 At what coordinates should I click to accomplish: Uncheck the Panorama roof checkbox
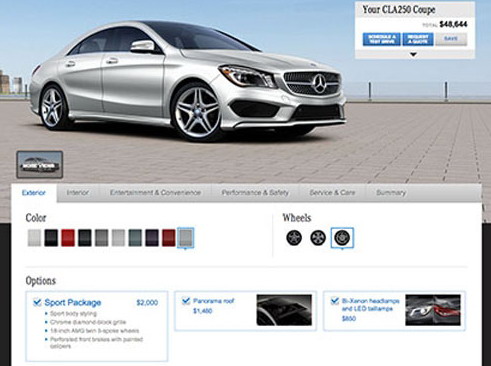point(186,301)
